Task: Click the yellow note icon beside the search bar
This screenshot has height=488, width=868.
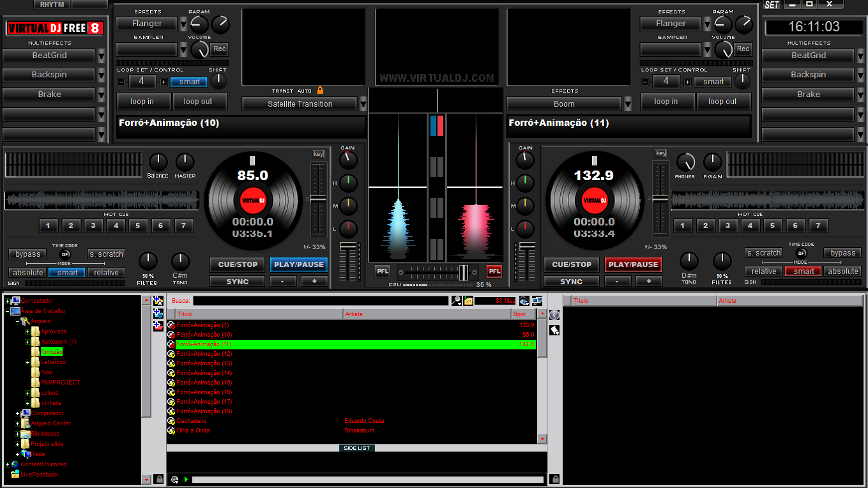Action: point(468,301)
